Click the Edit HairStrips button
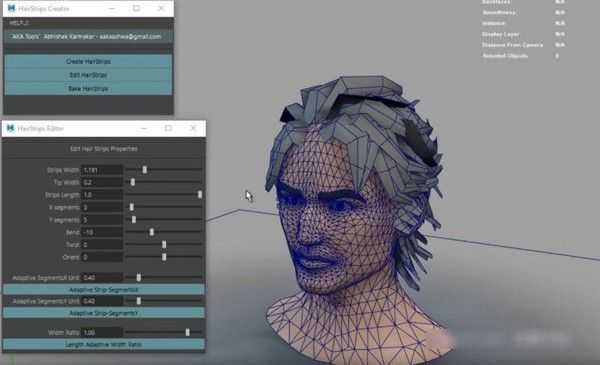600x365 pixels. point(88,75)
